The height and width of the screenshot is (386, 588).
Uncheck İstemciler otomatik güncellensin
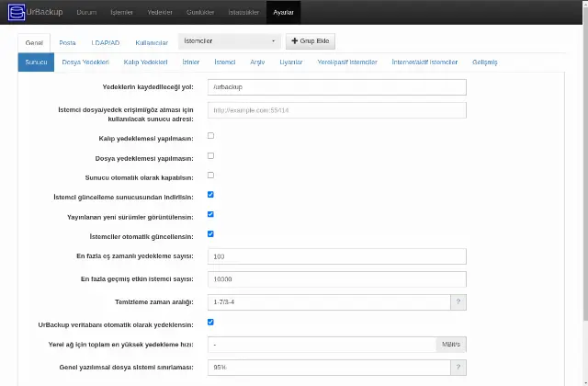point(210,234)
